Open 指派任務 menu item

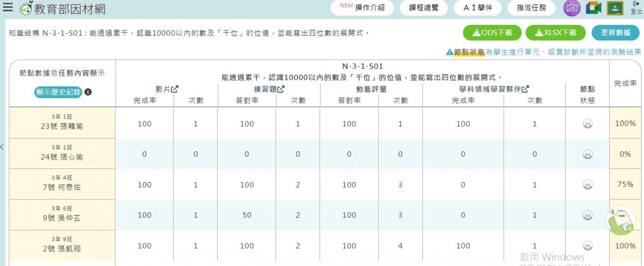(531, 8)
